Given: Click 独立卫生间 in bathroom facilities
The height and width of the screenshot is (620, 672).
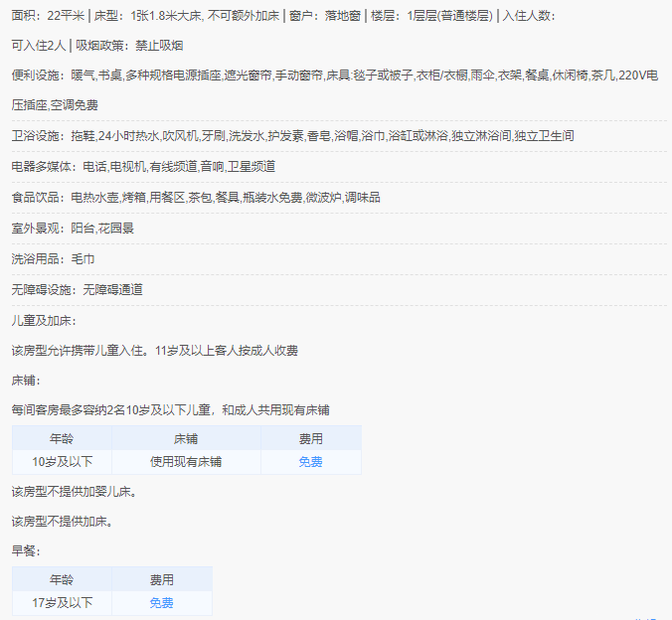Looking at the screenshot, I should 544,136.
